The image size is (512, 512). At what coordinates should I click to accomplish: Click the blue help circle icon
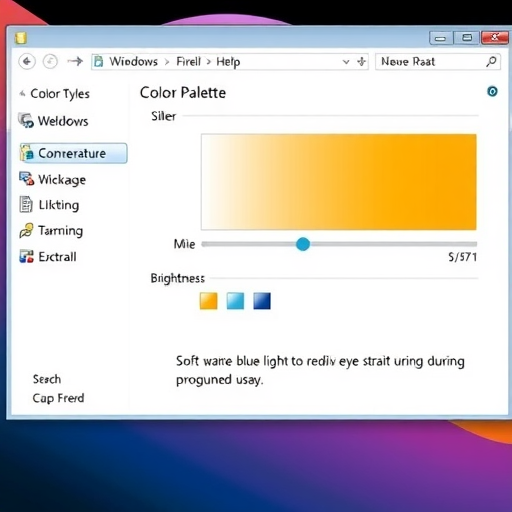click(492, 91)
